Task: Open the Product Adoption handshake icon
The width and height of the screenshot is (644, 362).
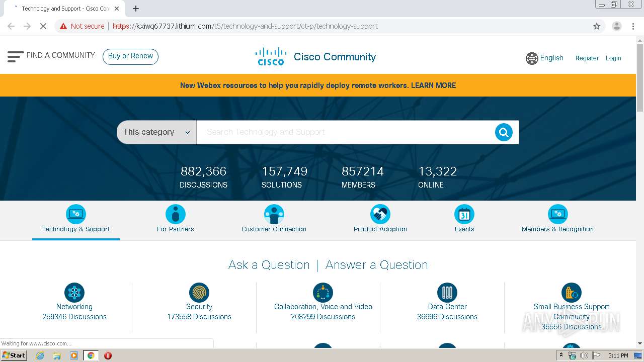Action: pyautogui.click(x=380, y=214)
